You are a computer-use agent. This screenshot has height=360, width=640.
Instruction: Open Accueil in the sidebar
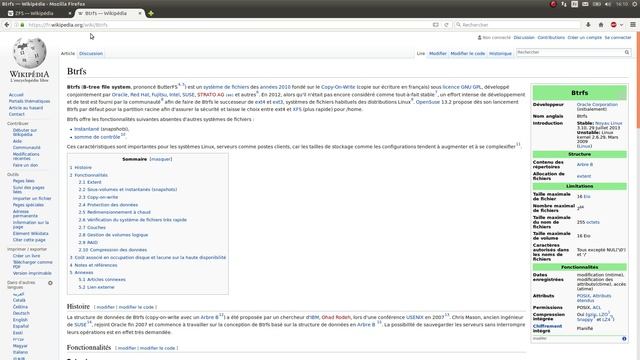[x=16, y=95]
